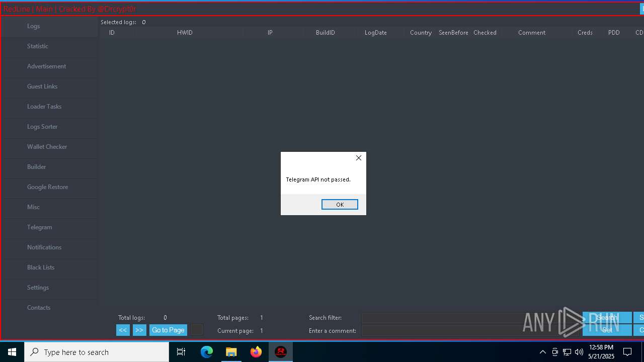Select Guest Links in the sidebar

pyautogui.click(x=50, y=87)
